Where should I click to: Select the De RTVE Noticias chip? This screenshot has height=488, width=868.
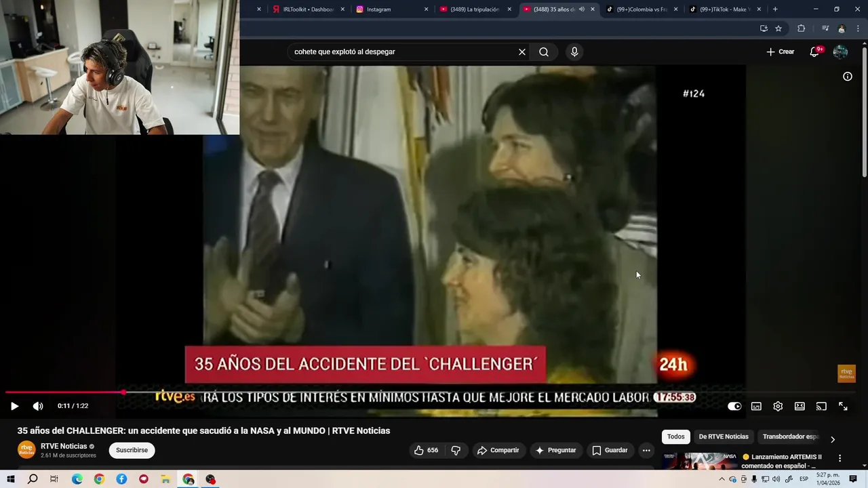[724, 437]
